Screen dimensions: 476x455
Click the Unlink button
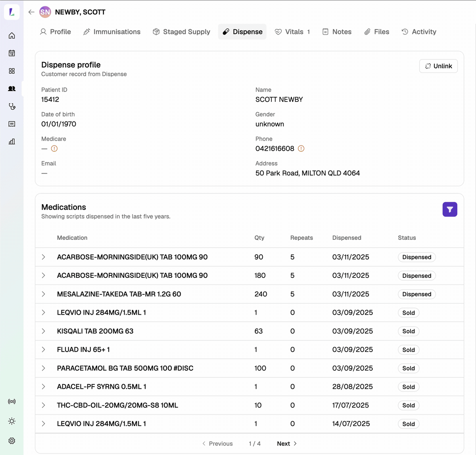(x=438, y=66)
